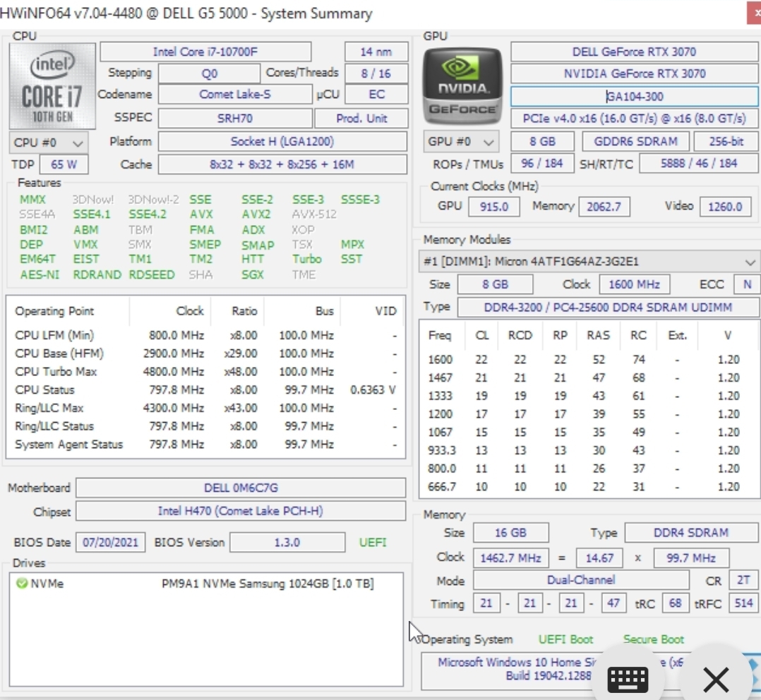The image size is (761, 700).
Task: Click the DELL 0M6C7G motherboard field
Action: [241, 488]
